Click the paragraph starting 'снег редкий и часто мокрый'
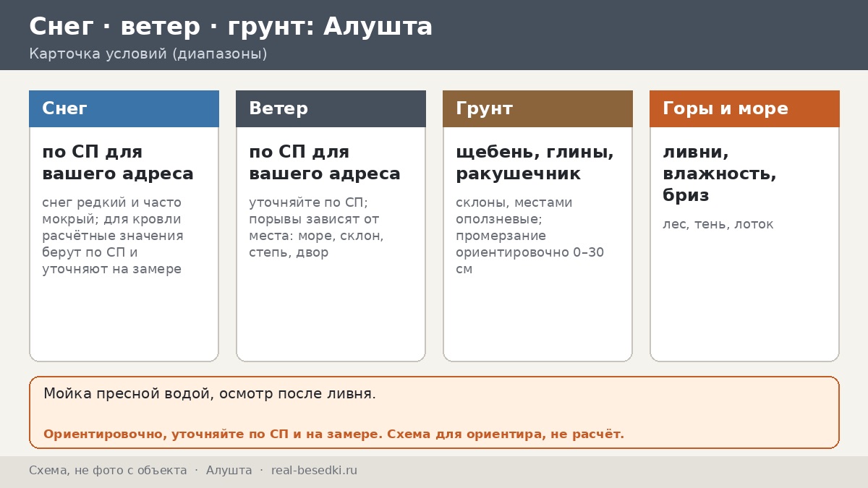868x488 pixels. click(113, 236)
